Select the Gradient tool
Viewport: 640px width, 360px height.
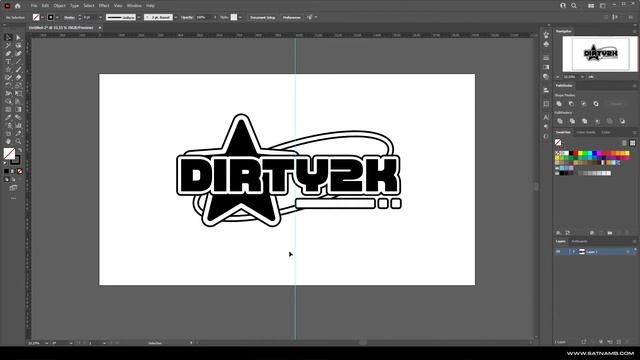pyautogui.click(x=18, y=109)
